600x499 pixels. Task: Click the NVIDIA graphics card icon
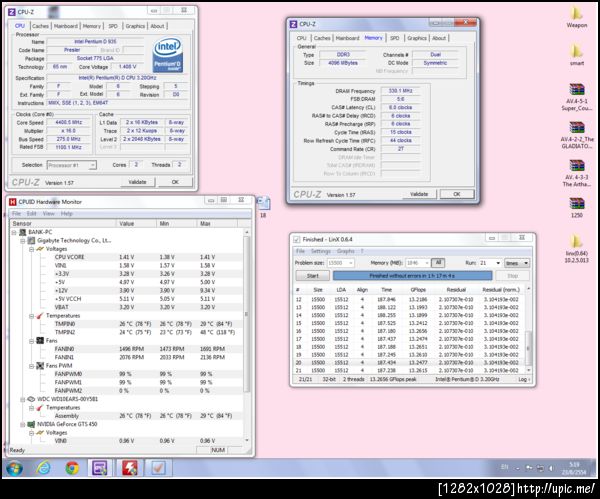[31, 424]
